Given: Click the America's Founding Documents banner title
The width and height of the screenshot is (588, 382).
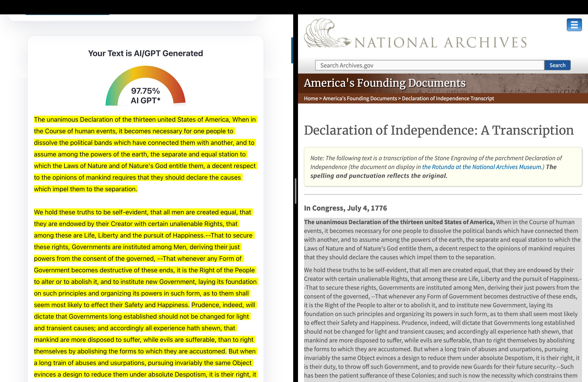Looking at the screenshot, I should [x=385, y=83].
